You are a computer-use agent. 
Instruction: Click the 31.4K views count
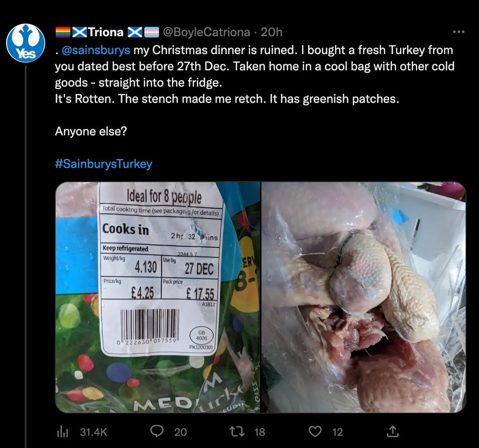coord(93,432)
